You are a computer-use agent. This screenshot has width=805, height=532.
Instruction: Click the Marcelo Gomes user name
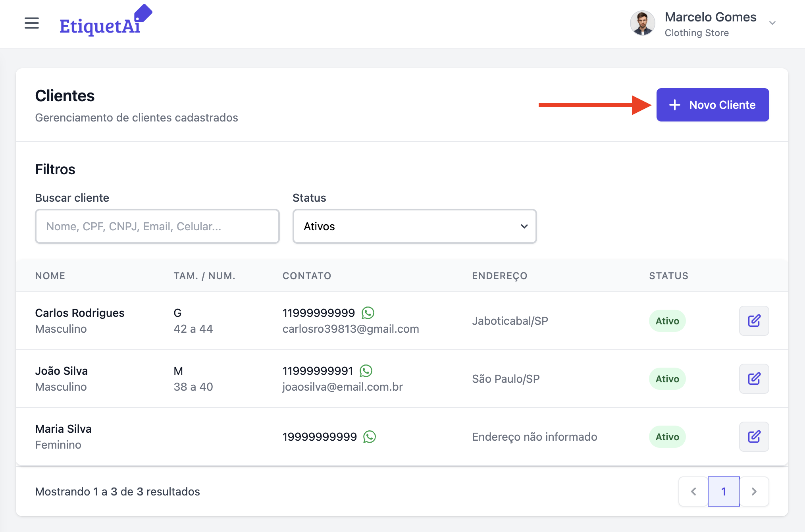click(711, 17)
